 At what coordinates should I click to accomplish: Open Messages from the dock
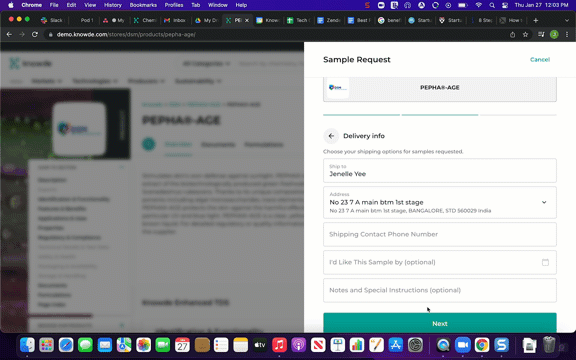click(85, 345)
